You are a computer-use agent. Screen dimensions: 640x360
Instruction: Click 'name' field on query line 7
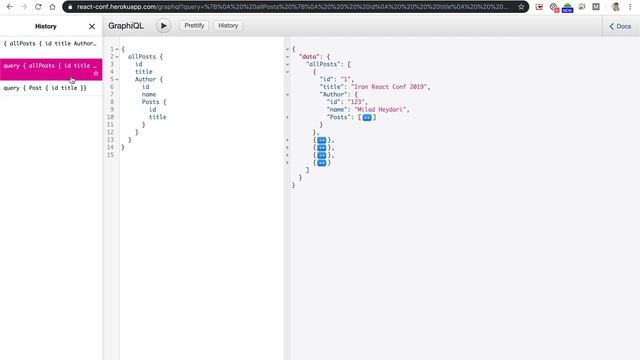[x=149, y=94]
